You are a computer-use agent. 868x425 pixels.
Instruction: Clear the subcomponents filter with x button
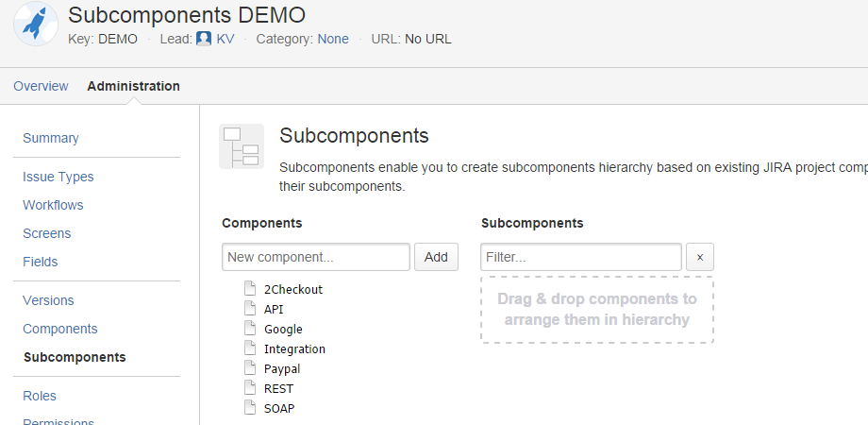[x=700, y=257]
